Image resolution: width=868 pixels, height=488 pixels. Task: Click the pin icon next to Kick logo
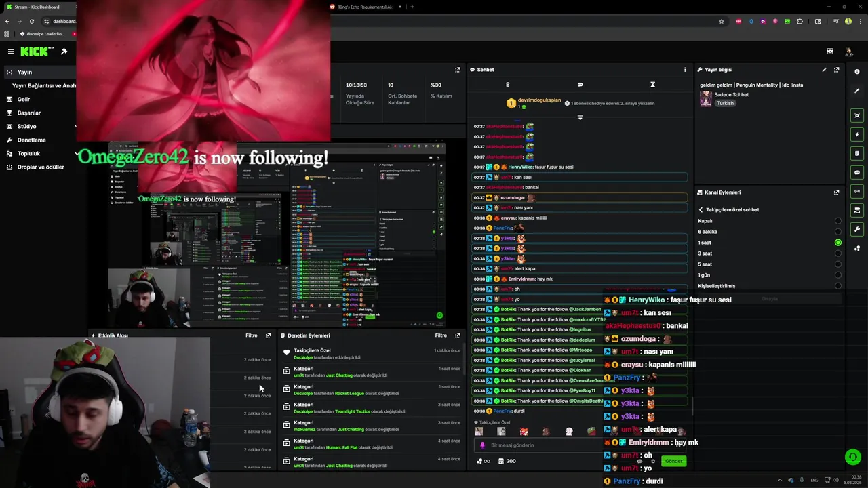[64, 52]
